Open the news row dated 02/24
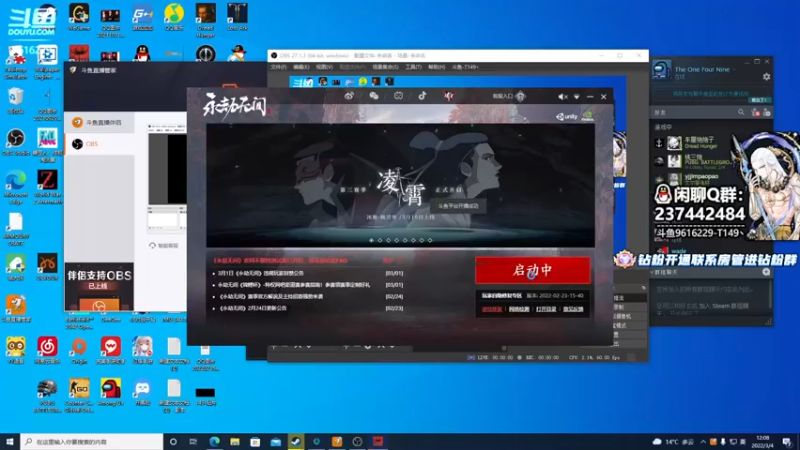 coord(308,296)
